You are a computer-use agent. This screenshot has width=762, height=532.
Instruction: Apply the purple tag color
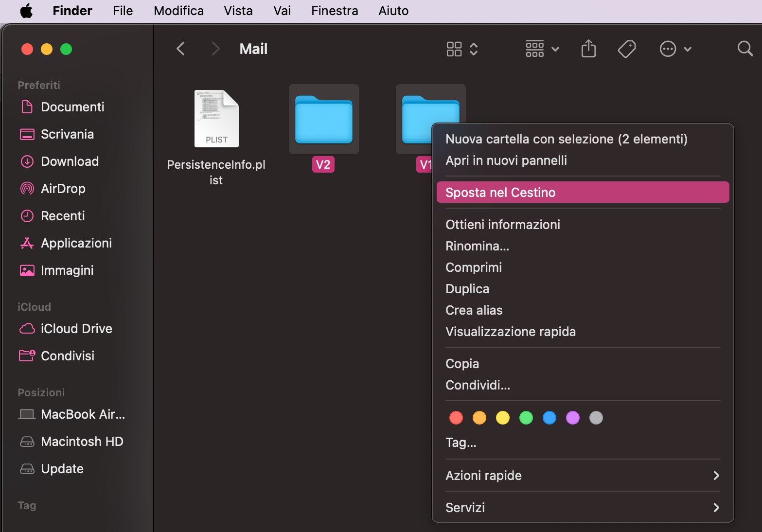573,418
